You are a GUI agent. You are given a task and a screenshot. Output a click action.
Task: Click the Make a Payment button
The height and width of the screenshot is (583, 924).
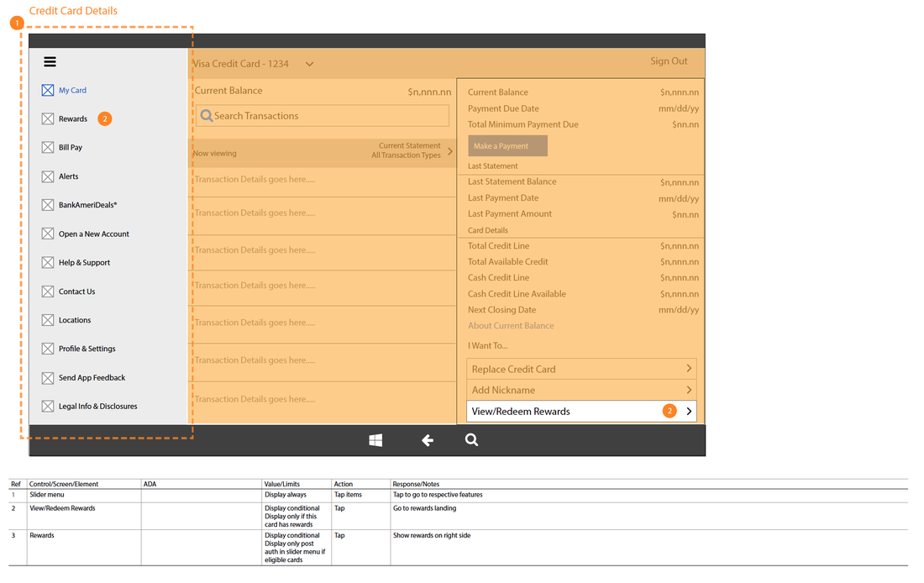point(507,145)
